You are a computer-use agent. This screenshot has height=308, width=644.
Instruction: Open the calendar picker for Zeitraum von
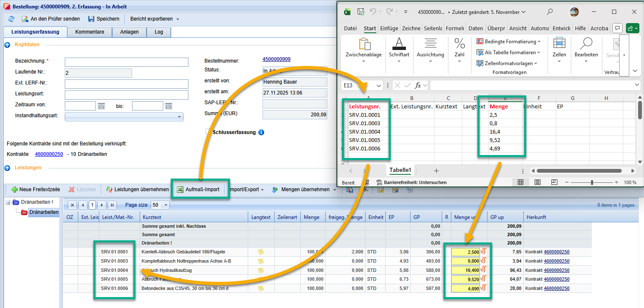(x=101, y=106)
